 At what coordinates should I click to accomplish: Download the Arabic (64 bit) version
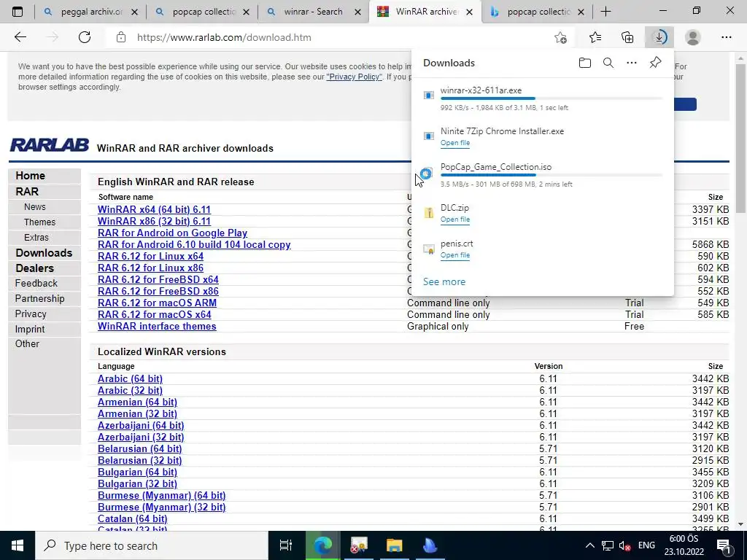130,378
